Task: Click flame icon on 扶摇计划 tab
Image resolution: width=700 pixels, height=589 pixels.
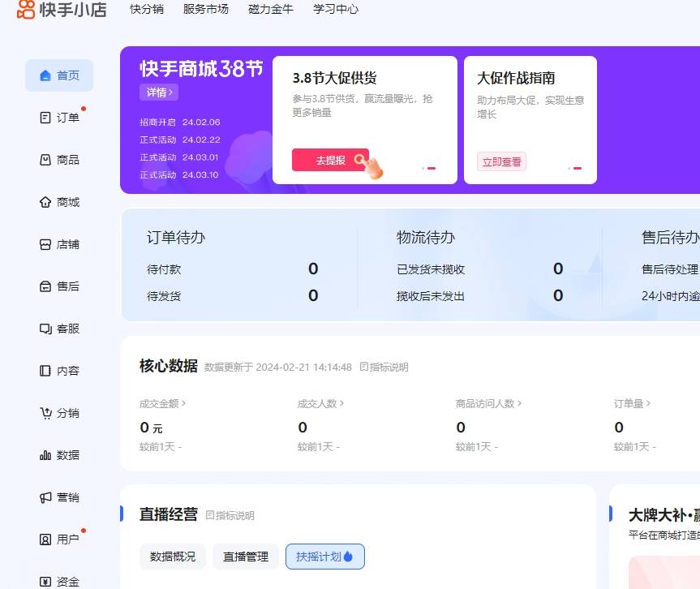Action: (x=348, y=557)
